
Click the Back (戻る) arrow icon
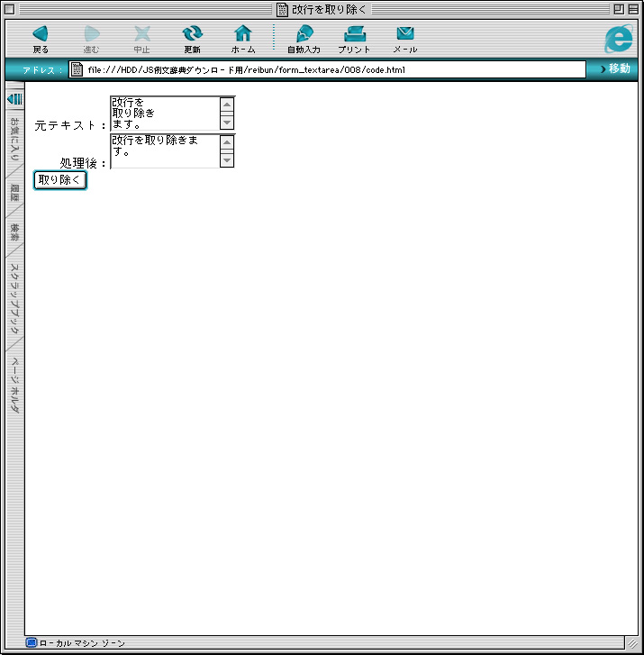[x=41, y=34]
